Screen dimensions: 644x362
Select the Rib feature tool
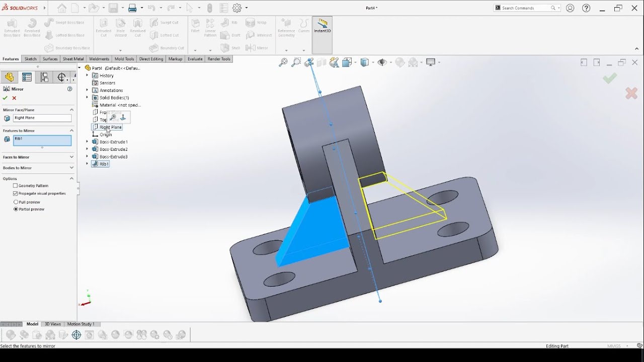[x=229, y=23]
